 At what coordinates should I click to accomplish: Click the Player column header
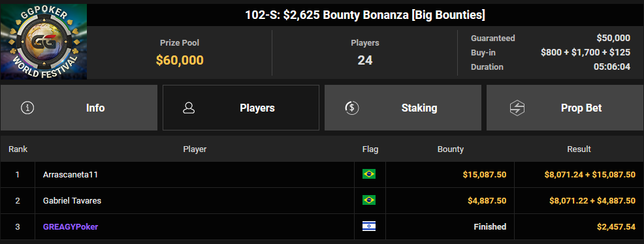[195, 149]
